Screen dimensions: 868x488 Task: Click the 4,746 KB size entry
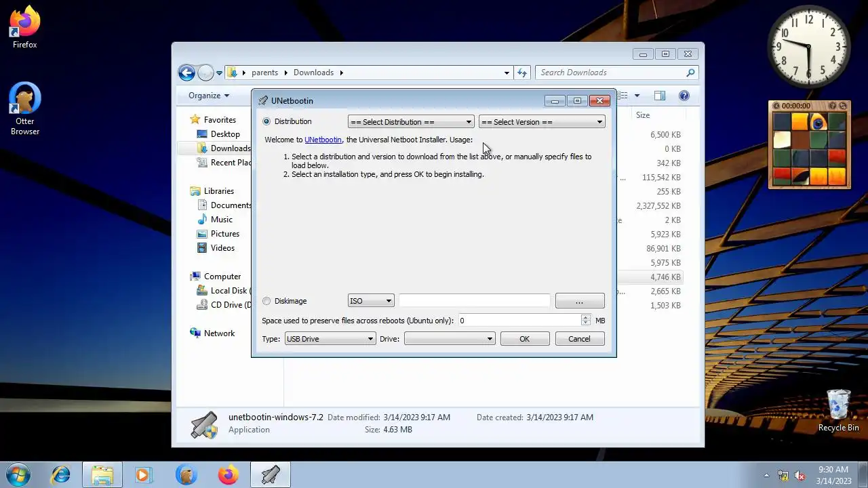665,277
